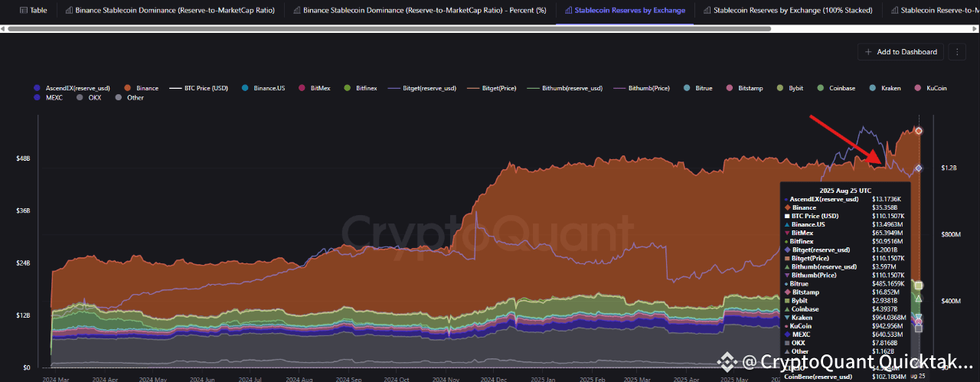Open the Binance Stablecoin Dominance Percent (%) tab
The image size is (980, 382).
pos(419,11)
